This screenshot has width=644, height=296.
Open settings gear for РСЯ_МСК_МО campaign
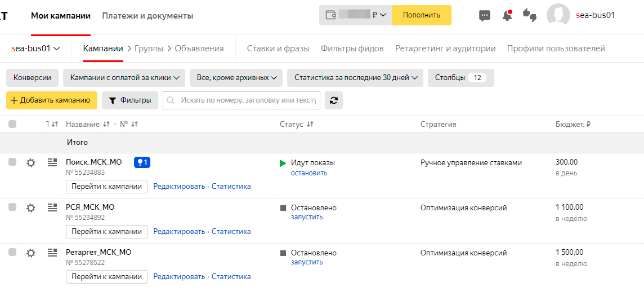coord(31,208)
